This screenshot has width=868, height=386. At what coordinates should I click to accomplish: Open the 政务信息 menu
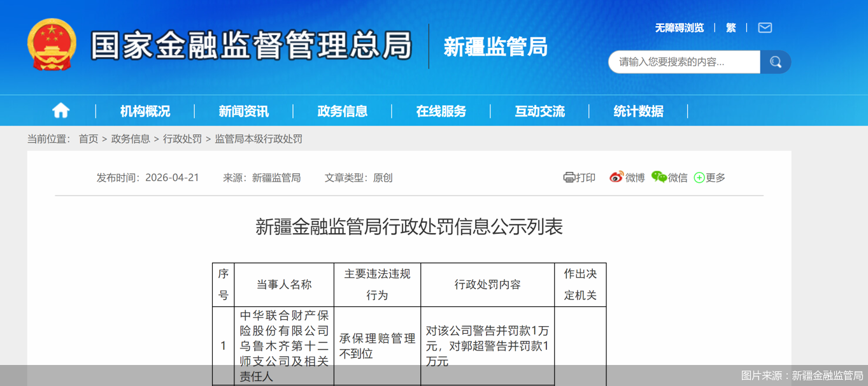point(342,110)
